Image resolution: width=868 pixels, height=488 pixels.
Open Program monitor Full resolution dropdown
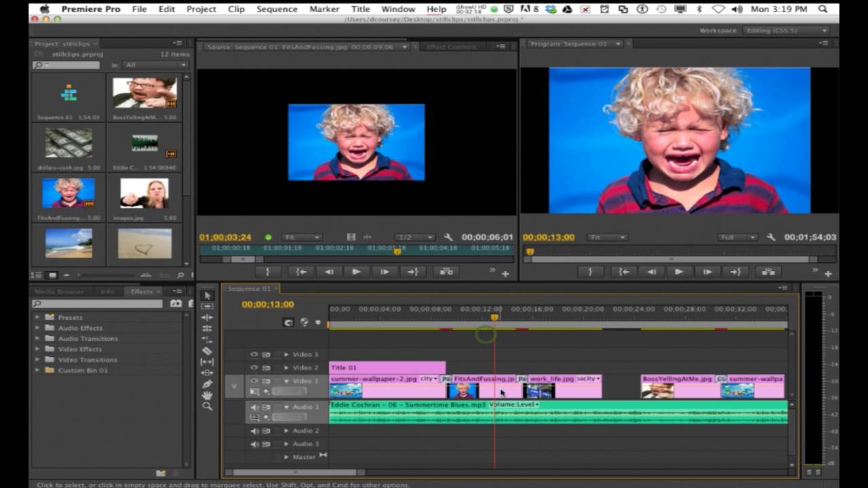[x=738, y=237]
